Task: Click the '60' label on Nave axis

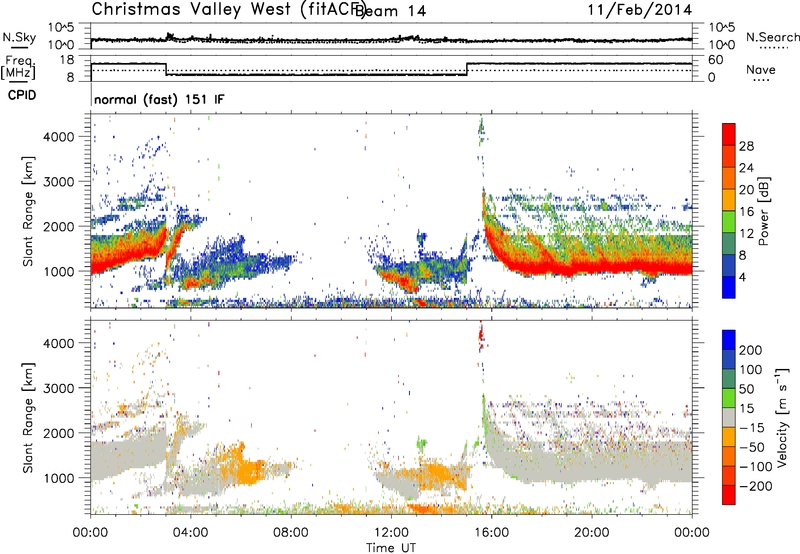Action: [x=716, y=60]
